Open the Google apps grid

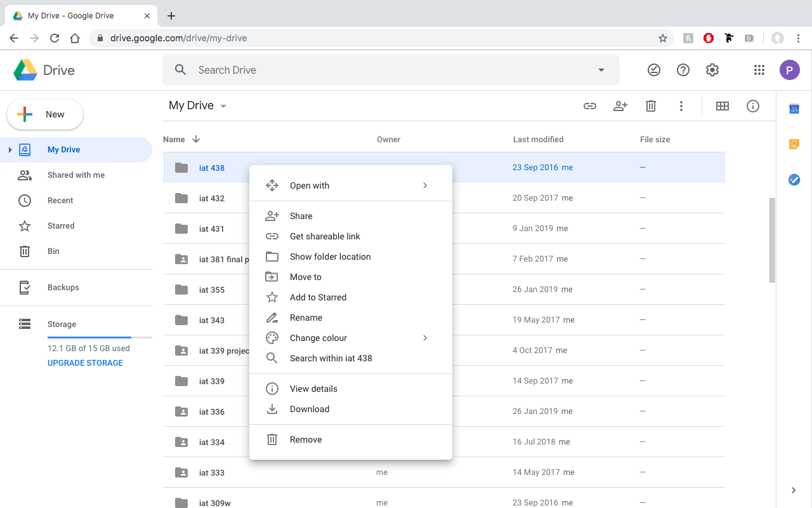coord(759,70)
